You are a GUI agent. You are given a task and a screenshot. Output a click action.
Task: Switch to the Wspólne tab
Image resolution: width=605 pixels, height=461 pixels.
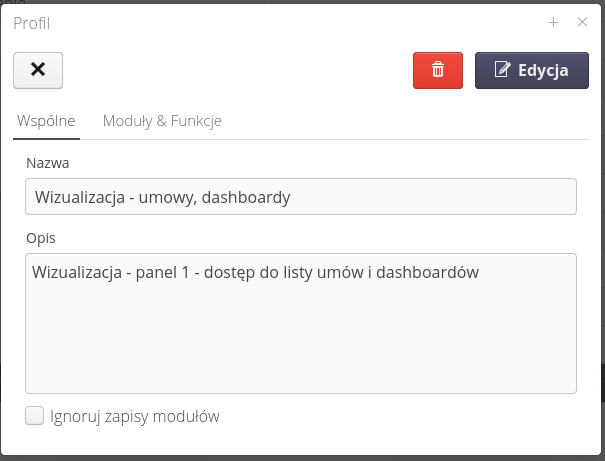[x=47, y=121]
